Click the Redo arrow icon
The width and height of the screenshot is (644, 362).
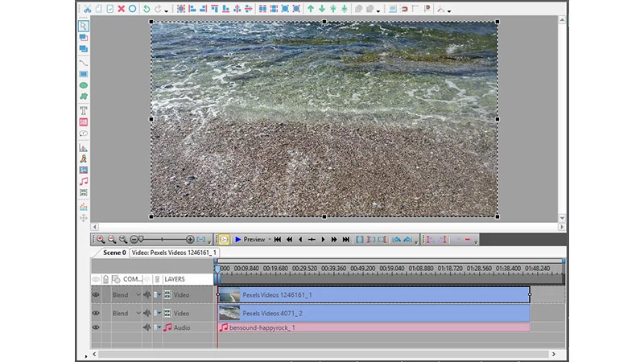(x=158, y=9)
